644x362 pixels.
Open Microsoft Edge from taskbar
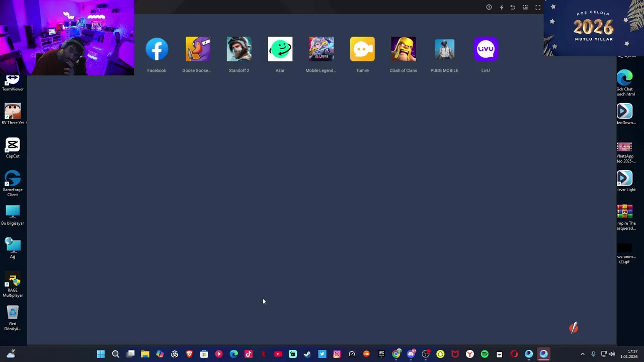(233, 354)
